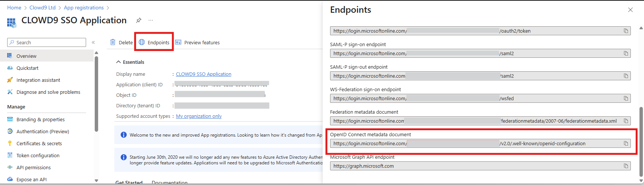Image resolution: width=644 pixels, height=185 pixels.
Task: Click the Integration assistant rocket icon
Action: 10,80
